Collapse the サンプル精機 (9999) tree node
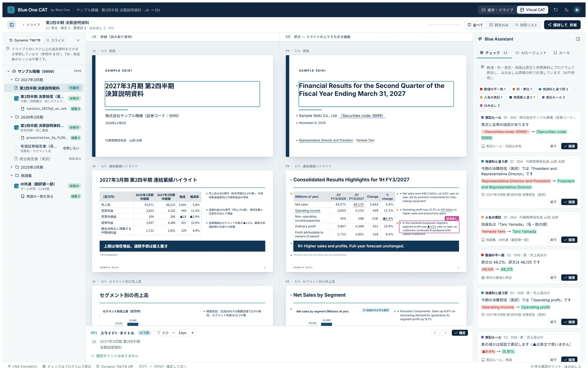The image size is (588, 368). (9, 71)
